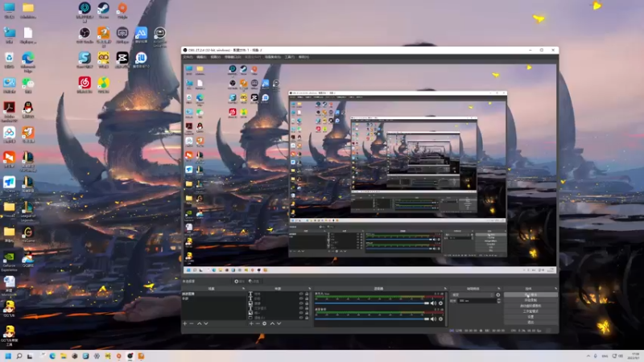
Task: Open the Help menu in OBS
Action: [303, 57]
